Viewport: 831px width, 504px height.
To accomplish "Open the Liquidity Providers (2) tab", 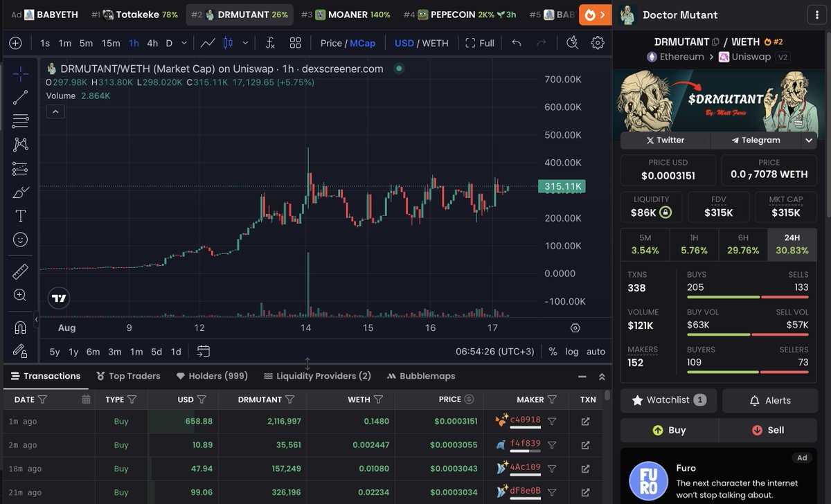I will (x=317, y=376).
